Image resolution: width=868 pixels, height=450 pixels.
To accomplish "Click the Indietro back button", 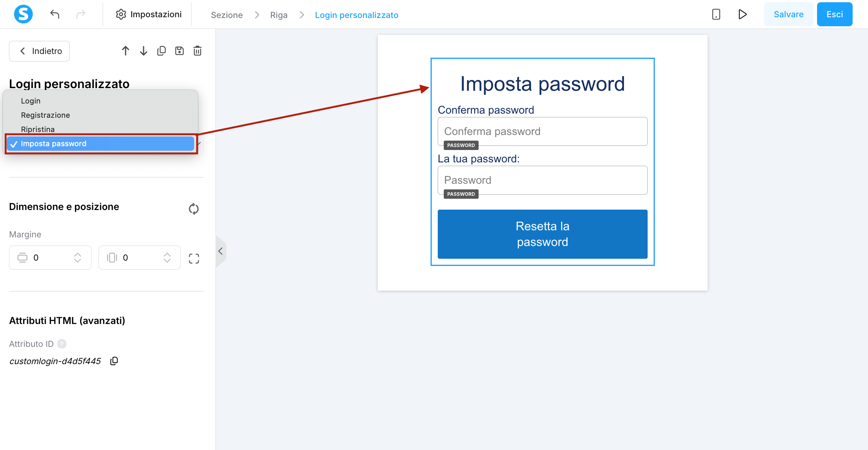I will [x=39, y=51].
